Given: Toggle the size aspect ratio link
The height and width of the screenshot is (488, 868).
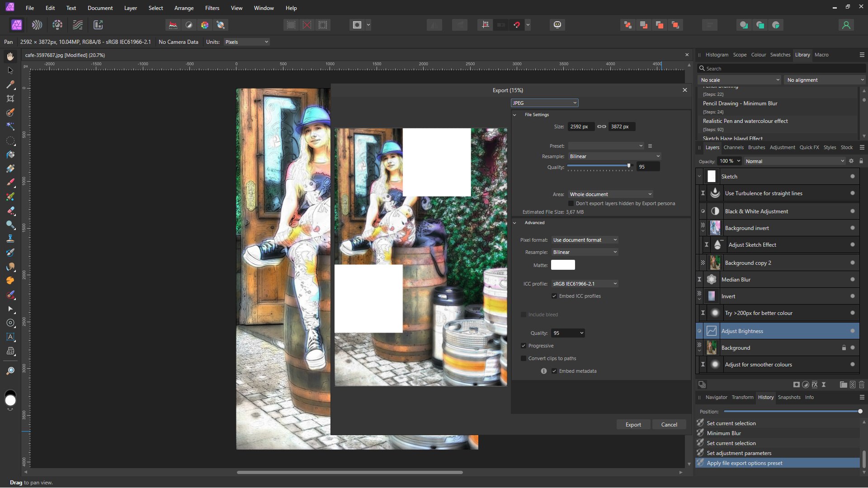Looking at the screenshot, I should [601, 127].
